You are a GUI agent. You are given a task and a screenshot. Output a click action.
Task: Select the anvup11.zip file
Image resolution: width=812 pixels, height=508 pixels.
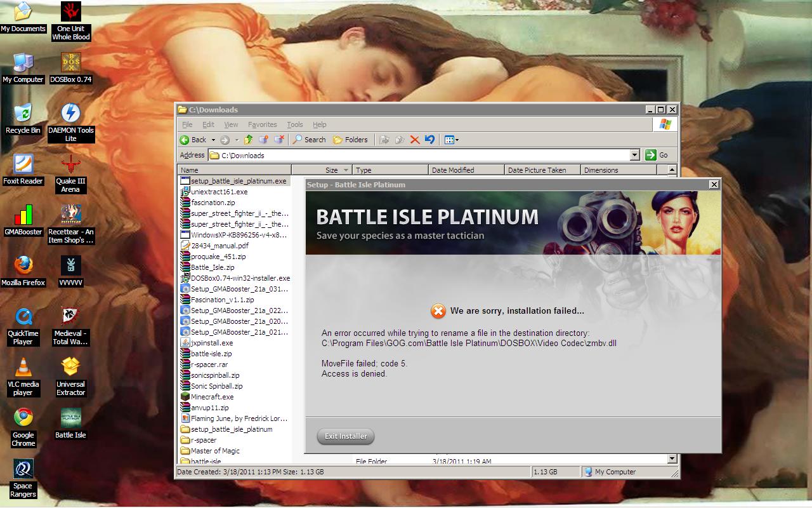coord(205,408)
